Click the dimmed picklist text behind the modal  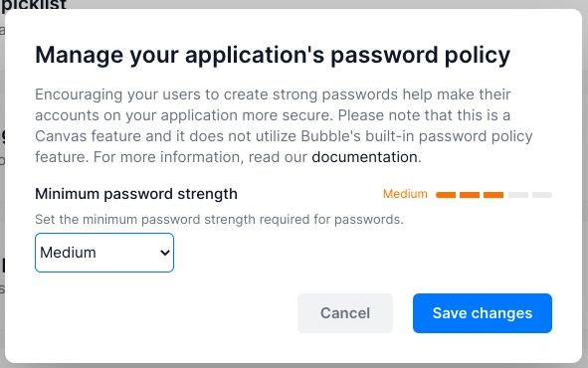point(34,5)
